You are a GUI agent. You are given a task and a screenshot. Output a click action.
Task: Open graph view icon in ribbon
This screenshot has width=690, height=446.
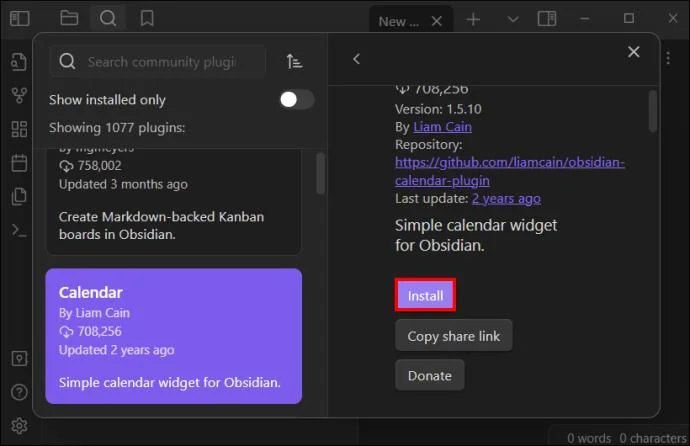(19, 95)
